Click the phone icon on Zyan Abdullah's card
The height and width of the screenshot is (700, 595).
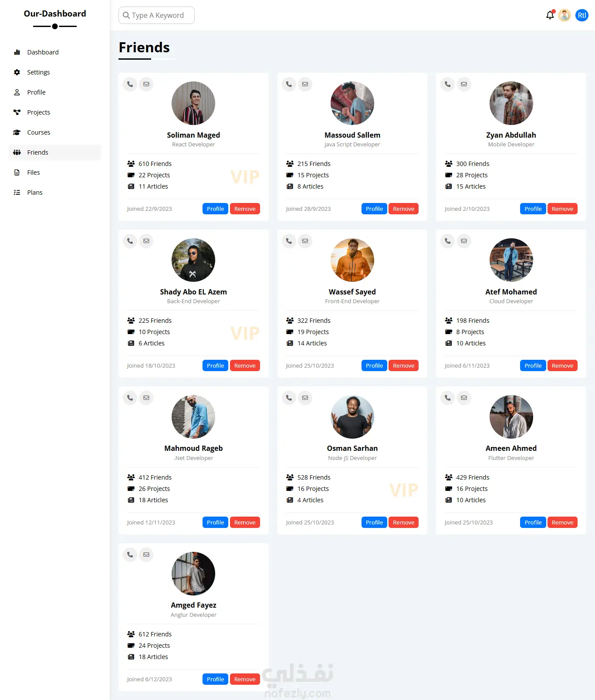coord(448,84)
